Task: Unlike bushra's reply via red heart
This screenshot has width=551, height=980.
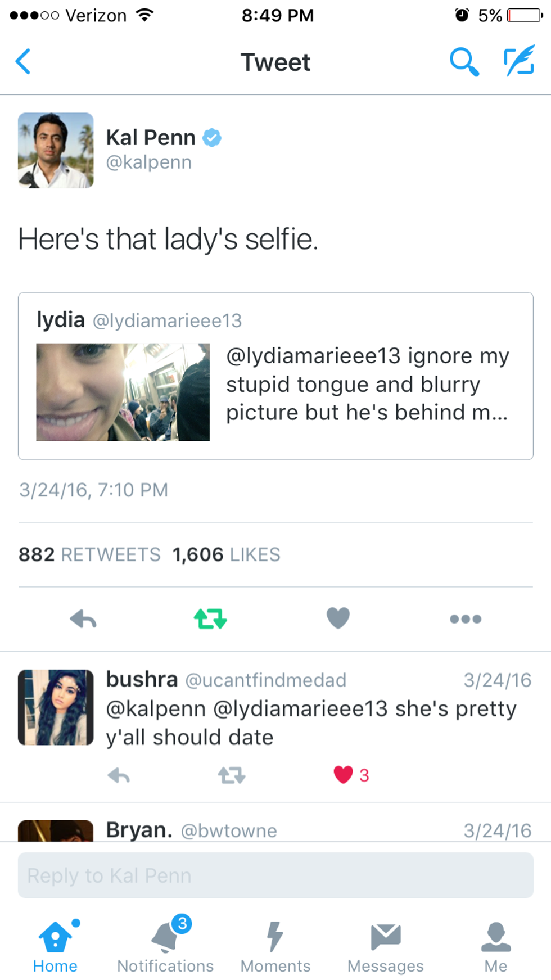Action: (x=343, y=775)
